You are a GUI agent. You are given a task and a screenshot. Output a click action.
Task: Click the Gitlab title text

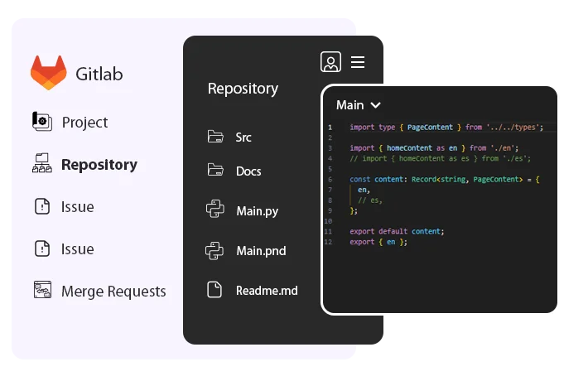click(99, 74)
